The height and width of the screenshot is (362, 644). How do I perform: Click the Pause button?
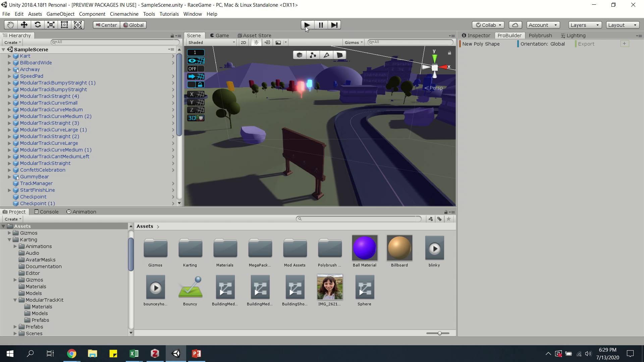coord(321,25)
